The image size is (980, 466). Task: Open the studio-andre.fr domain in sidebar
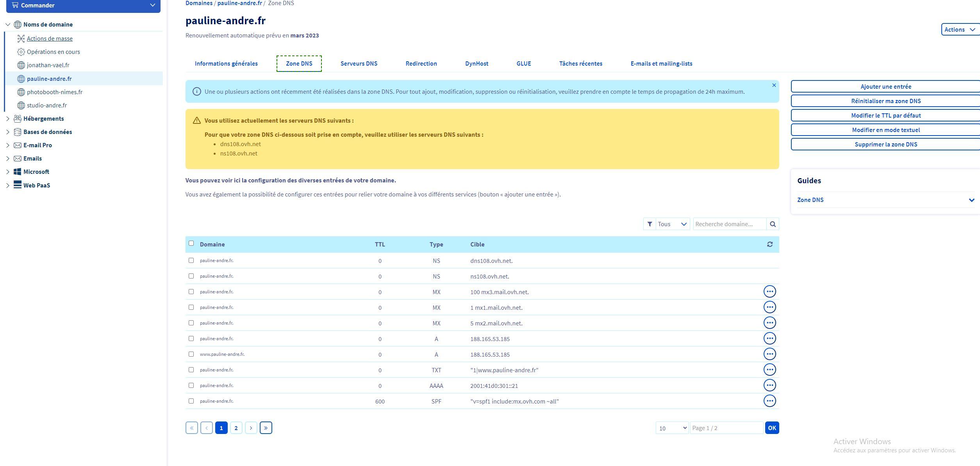[47, 105]
